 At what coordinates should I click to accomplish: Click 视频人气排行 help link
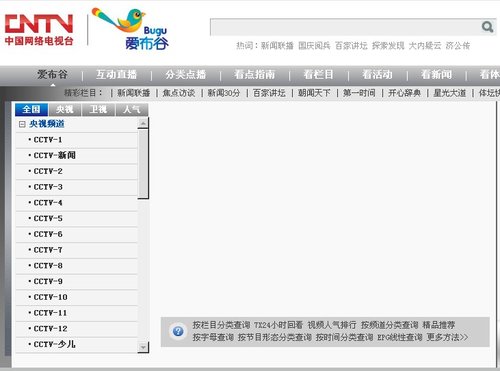coord(332,325)
